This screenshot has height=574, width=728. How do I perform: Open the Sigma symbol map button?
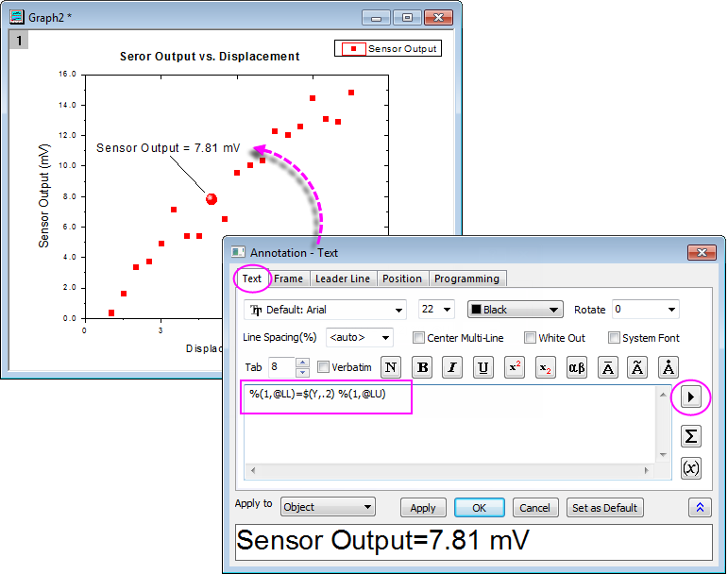coord(691,435)
